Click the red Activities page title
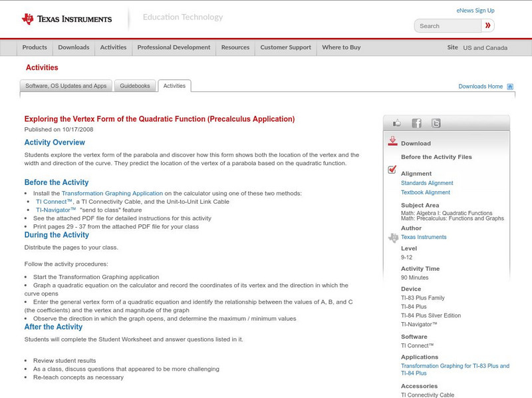This screenshot has height=398, width=532. pos(42,68)
